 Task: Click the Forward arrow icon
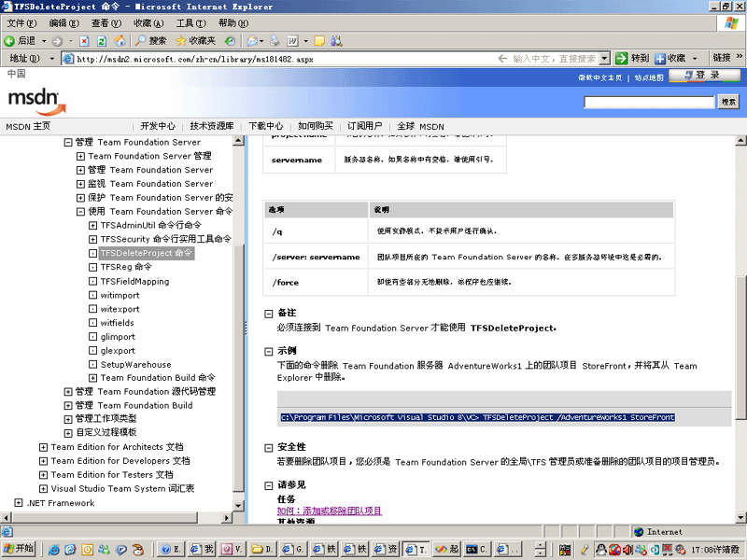click(x=57, y=41)
